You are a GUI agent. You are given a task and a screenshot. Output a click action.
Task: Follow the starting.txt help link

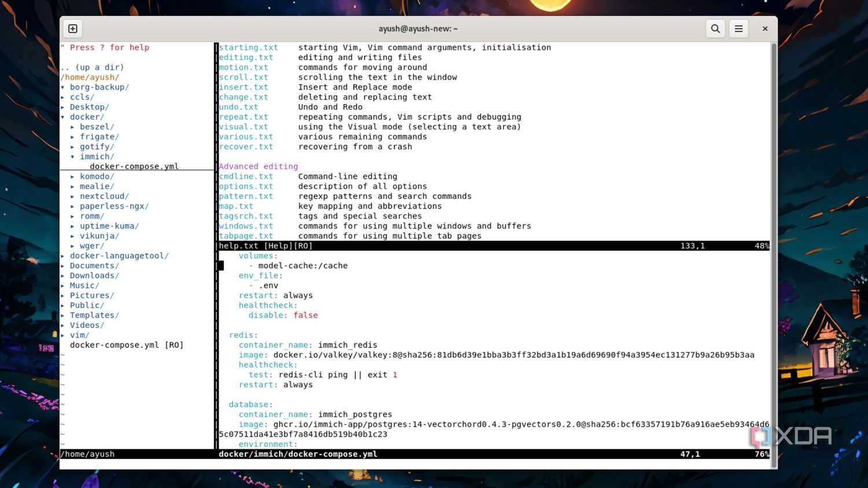point(248,47)
